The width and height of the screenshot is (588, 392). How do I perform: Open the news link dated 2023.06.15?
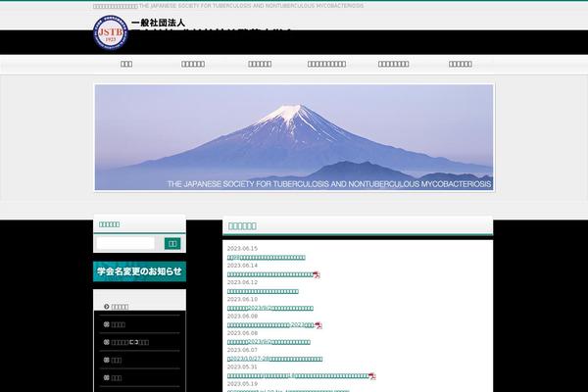267,258
